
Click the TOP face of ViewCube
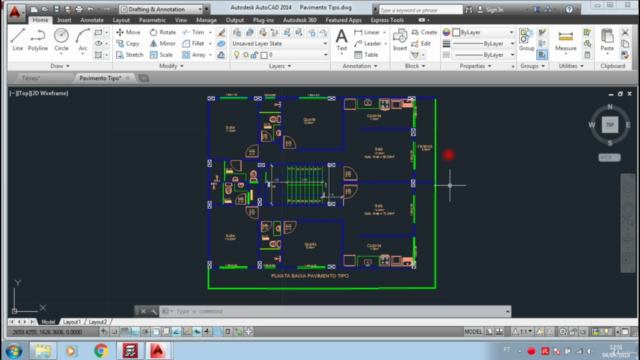[x=610, y=124]
